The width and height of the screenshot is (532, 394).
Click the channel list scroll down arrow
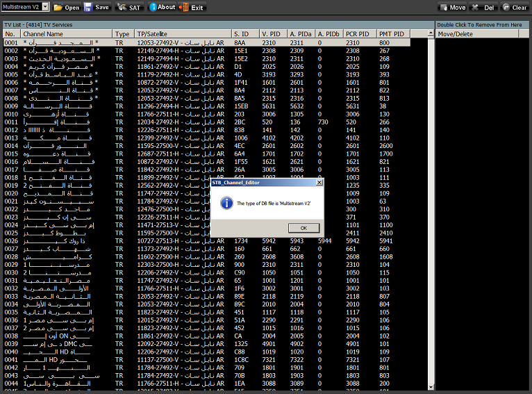(431, 387)
